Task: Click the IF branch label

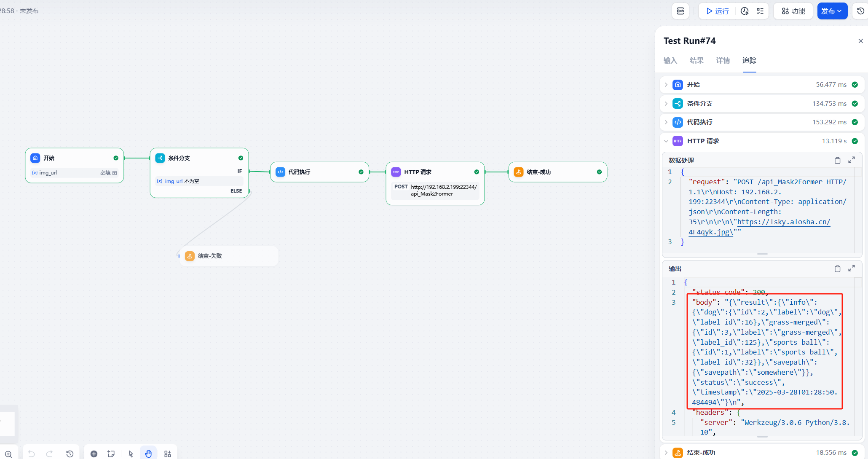Action: [240, 171]
